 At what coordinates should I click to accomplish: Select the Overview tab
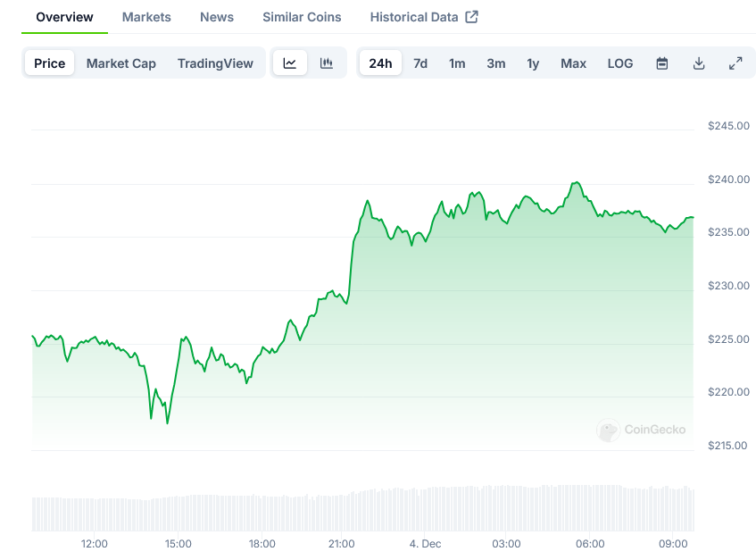[64, 17]
